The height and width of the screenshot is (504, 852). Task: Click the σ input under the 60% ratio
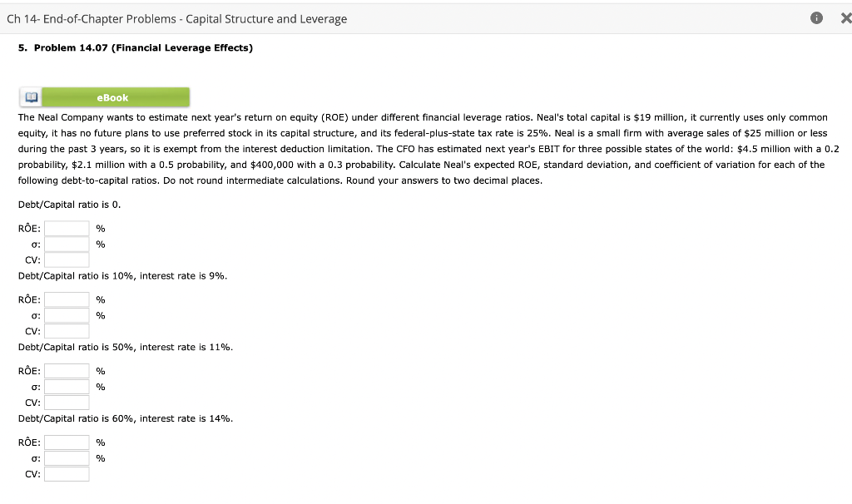tap(67, 457)
